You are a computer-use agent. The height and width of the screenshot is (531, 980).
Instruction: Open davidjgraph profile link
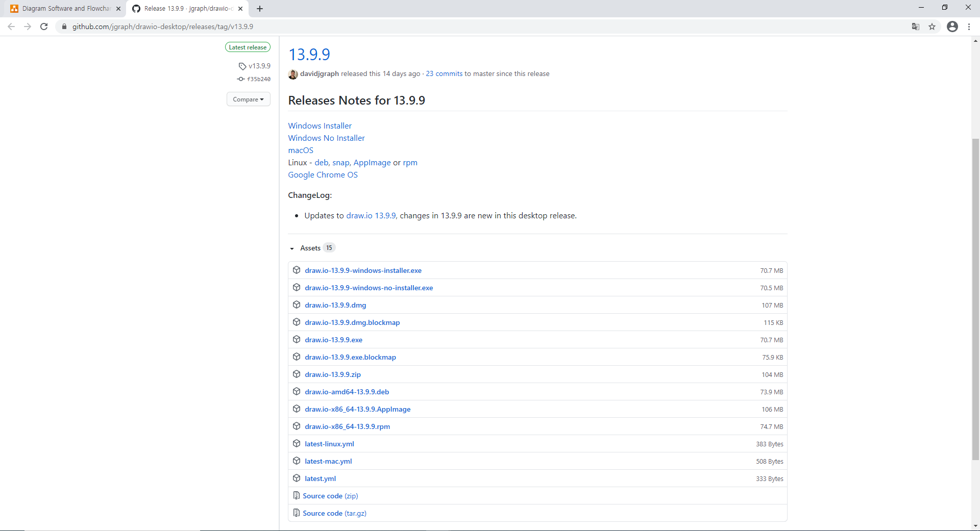(320, 74)
